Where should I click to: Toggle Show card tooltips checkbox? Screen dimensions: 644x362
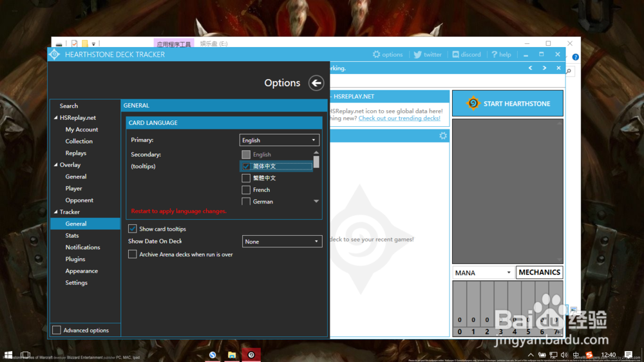[x=132, y=229]
